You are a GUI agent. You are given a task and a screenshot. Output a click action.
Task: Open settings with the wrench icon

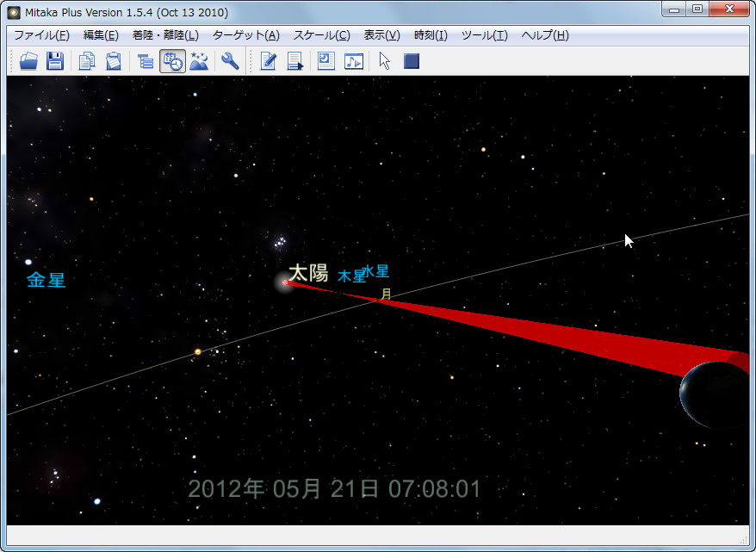[x=230, y=61]
